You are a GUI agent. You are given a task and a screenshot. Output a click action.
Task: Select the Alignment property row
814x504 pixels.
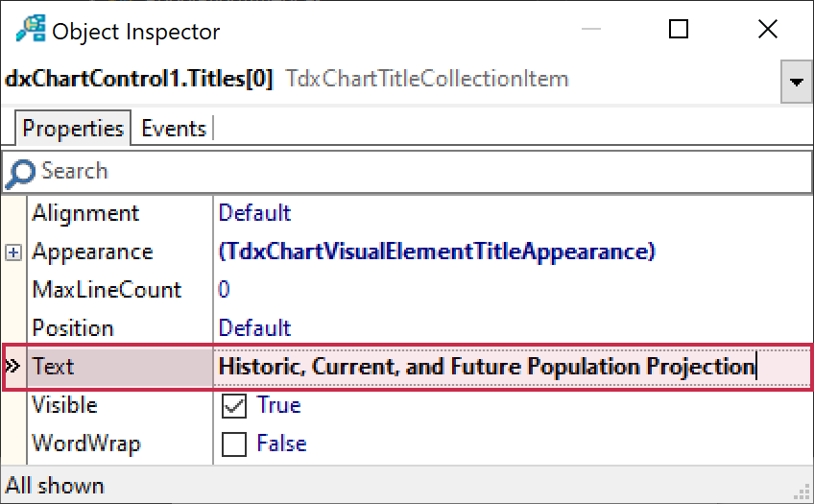click(86, 213)
